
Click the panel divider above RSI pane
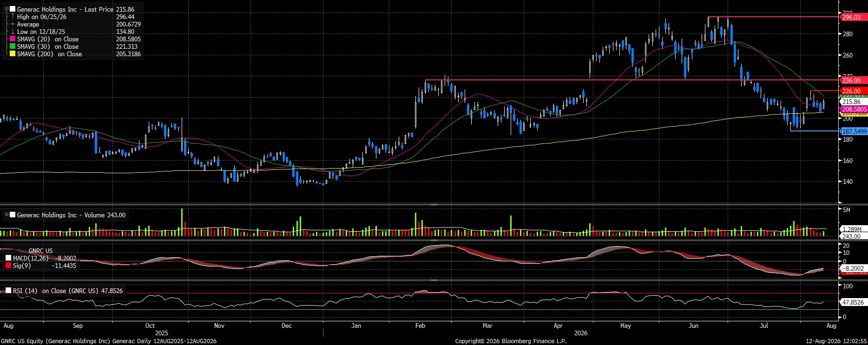[x=434, y=280]
